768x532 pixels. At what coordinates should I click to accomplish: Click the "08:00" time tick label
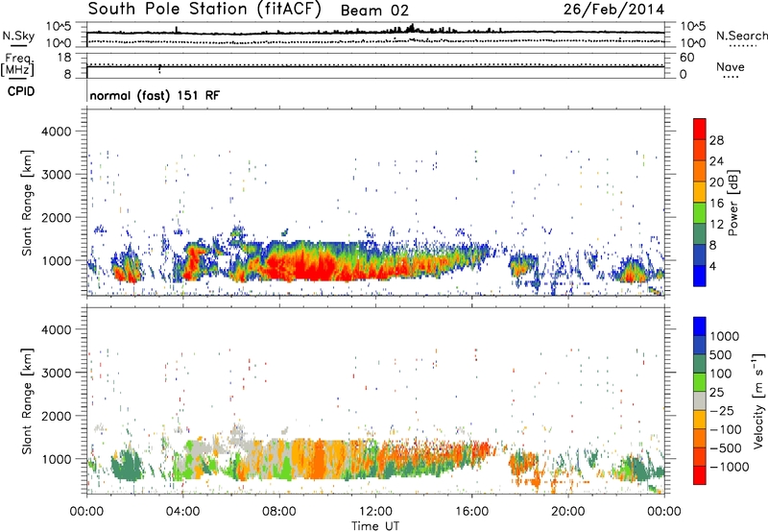279,512
